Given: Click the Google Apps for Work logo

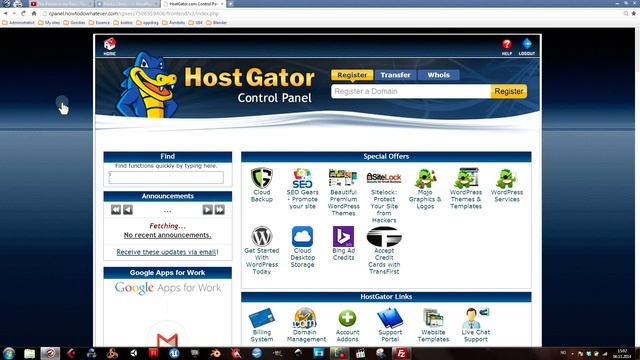Looking at the screenshot, I should pyautogui.click(x=168, y=288).
